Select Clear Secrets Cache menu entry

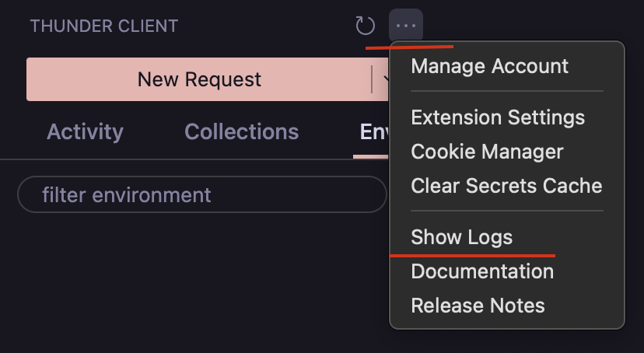(x=506, y=186)
